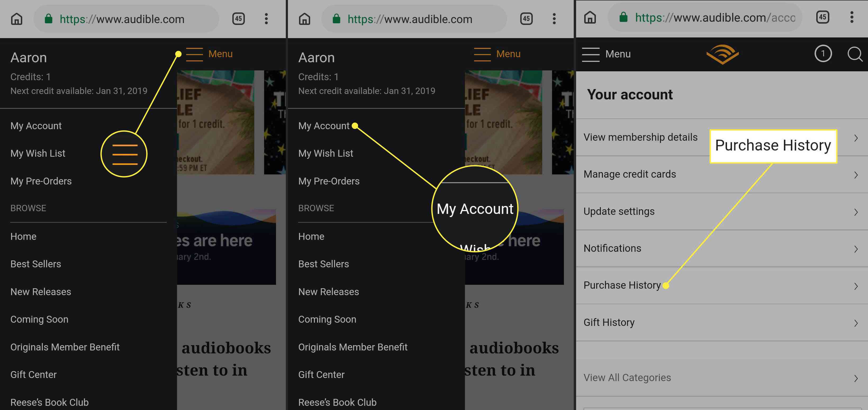Open the tab switcher in the middle browser
Image resolution: width=868 pixels, height=410 pixels.
(526, 19)
